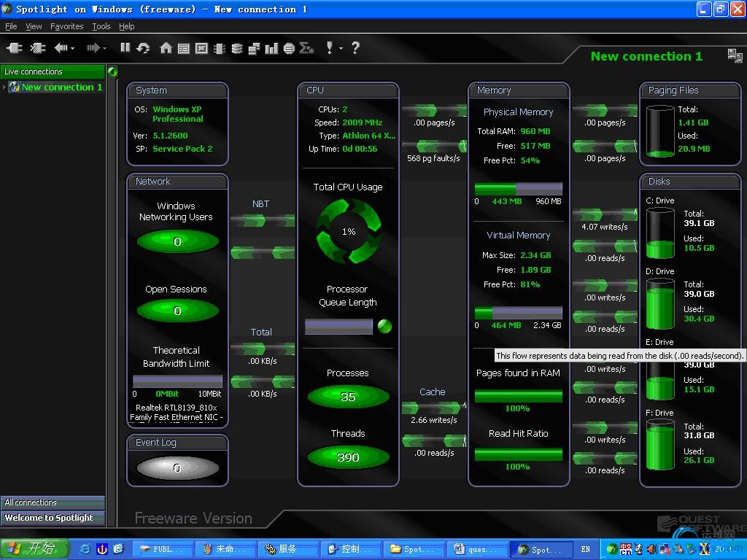Image resolution: width=747 pixels, height=560 pixels.
Task: Click the Network panel header
Action: [x=177, y=182]
